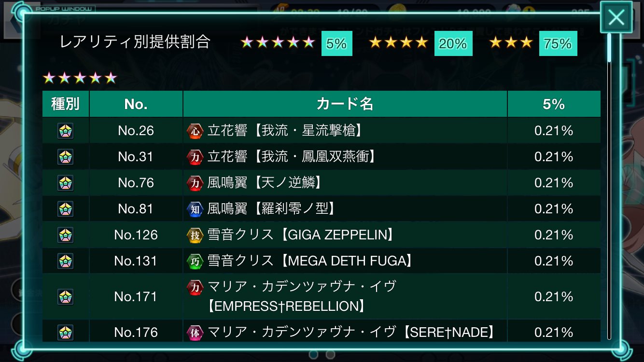Click the 力 attribute icon beside 風鳴翼【天ノ逆鱗】

195,183
